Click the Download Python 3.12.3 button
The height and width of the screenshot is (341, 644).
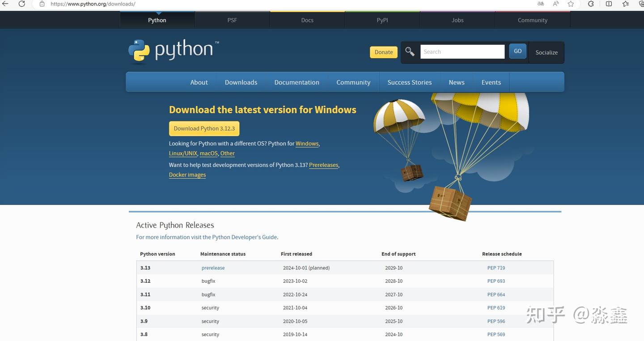204,128
